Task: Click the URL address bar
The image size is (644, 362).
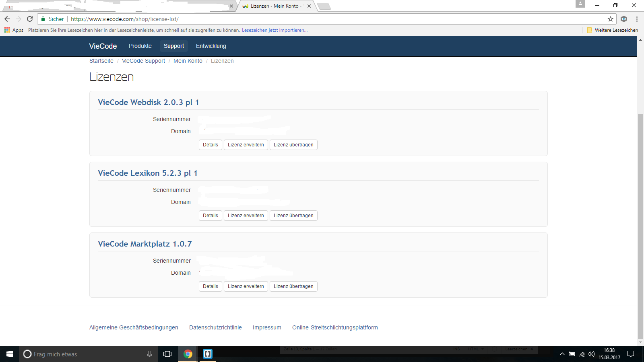Action: tap(322, 19)
